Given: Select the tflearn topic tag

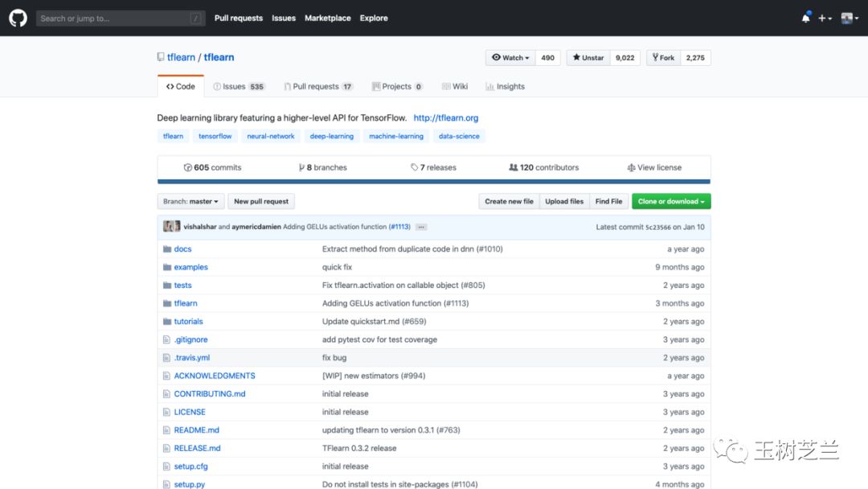Looking at the screenshot, I should pyautogui.click(x=174, y=136).
